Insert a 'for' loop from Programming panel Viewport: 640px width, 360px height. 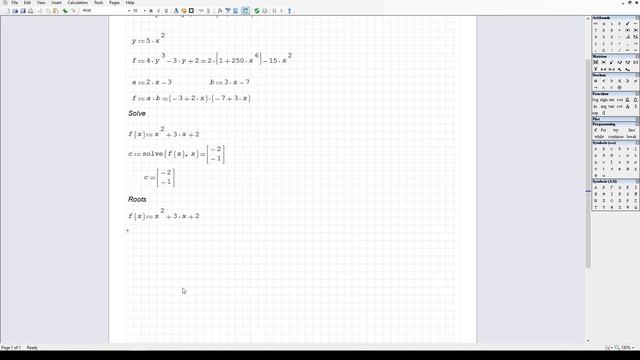pyautogui.click(x=603, y=130)
